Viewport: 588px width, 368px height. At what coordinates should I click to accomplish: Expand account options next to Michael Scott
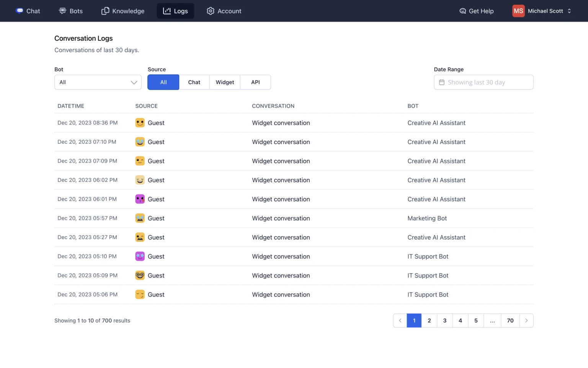tap(569, 11)
